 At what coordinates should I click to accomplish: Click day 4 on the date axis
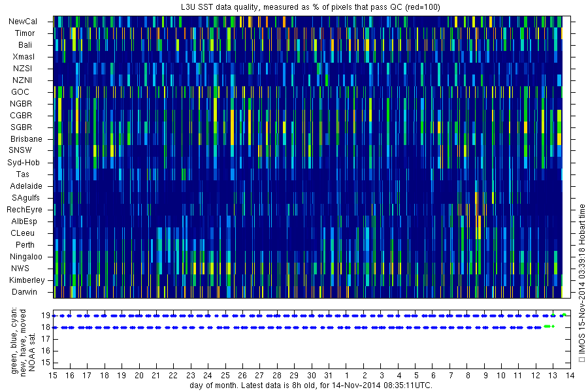pyautogui.click(x=399, y=376)
